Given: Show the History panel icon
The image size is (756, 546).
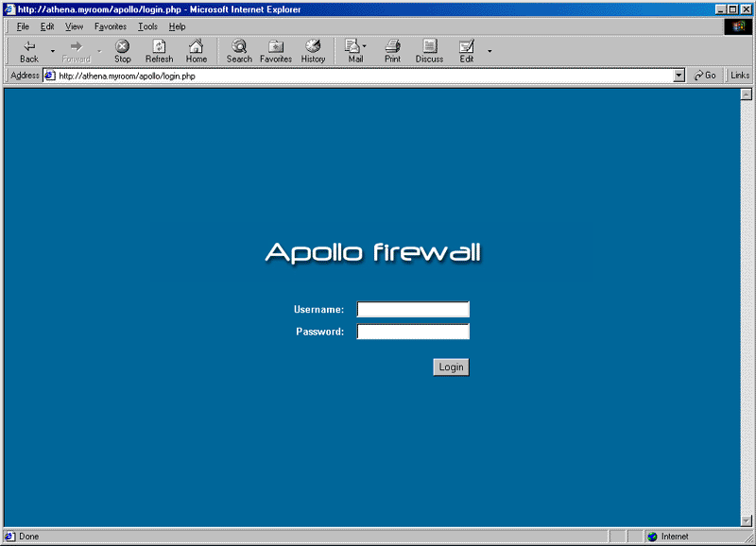Looking at the screenshot, I should coord(313,46).
